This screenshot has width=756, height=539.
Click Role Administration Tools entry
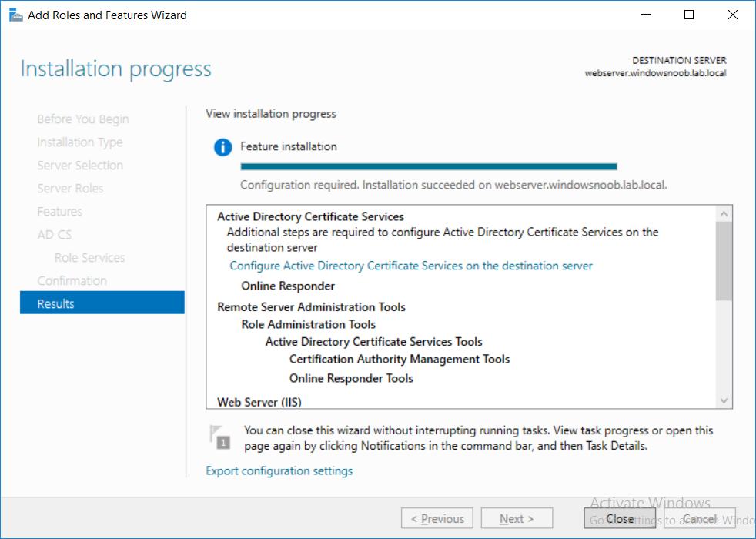point(308,324)
